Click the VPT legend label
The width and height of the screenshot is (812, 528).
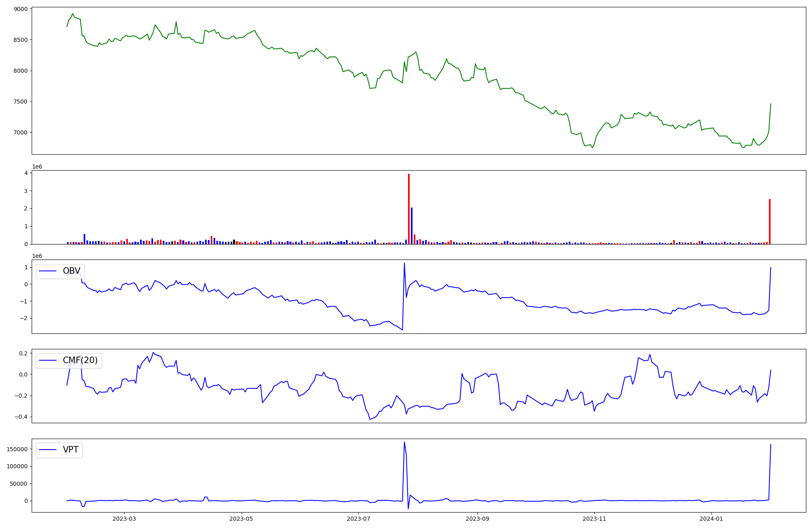tap(71, 450)
